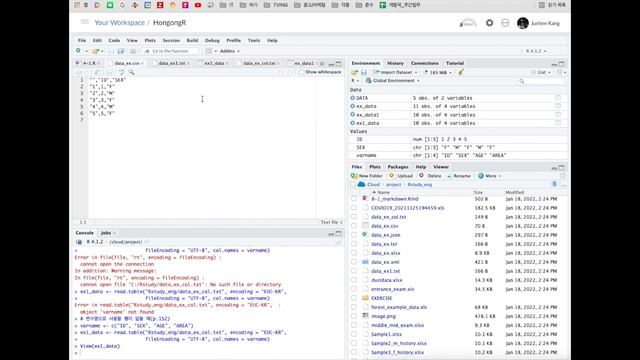Screen dimensions: 640x360
Task: Open the Addins dropdown
Action: (x=229, y=51)
